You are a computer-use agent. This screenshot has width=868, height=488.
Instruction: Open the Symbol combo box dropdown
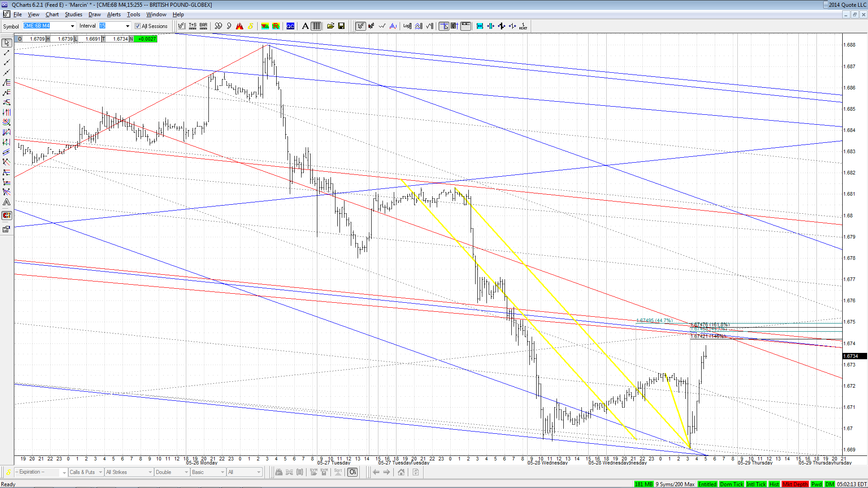click(x=72, y=26)
